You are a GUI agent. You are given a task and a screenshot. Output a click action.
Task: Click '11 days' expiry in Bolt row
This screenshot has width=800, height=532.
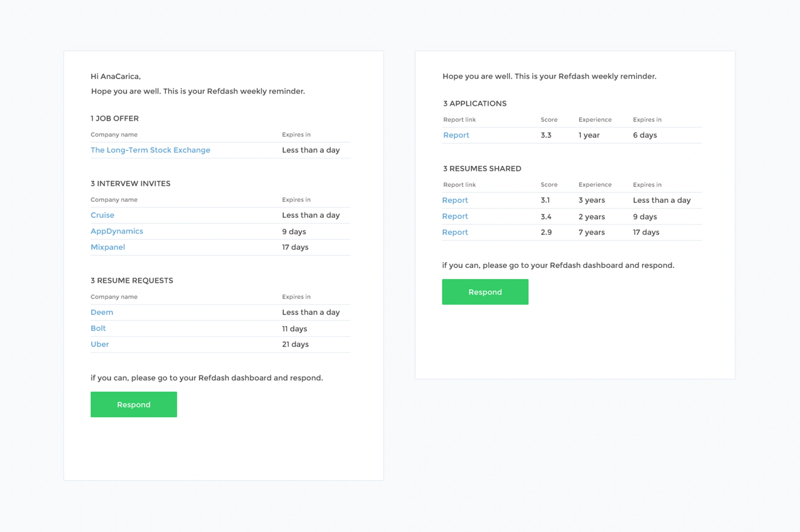[294, 328]
